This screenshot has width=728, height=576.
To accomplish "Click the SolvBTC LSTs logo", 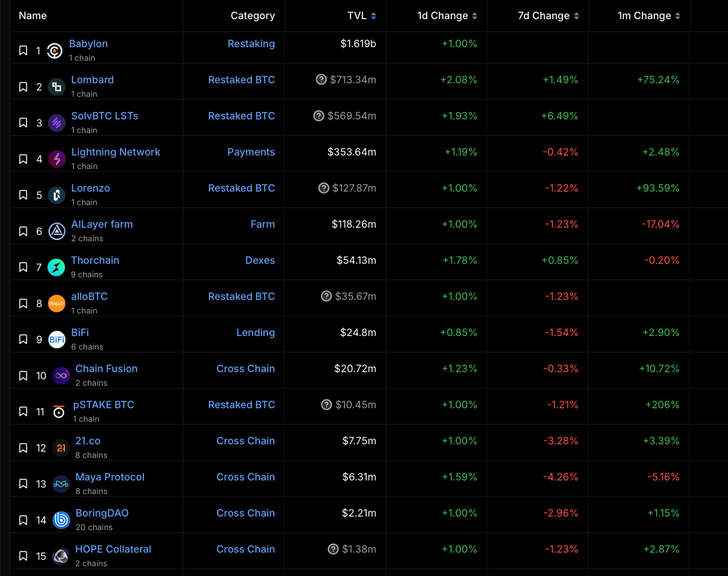I will 57,123.
